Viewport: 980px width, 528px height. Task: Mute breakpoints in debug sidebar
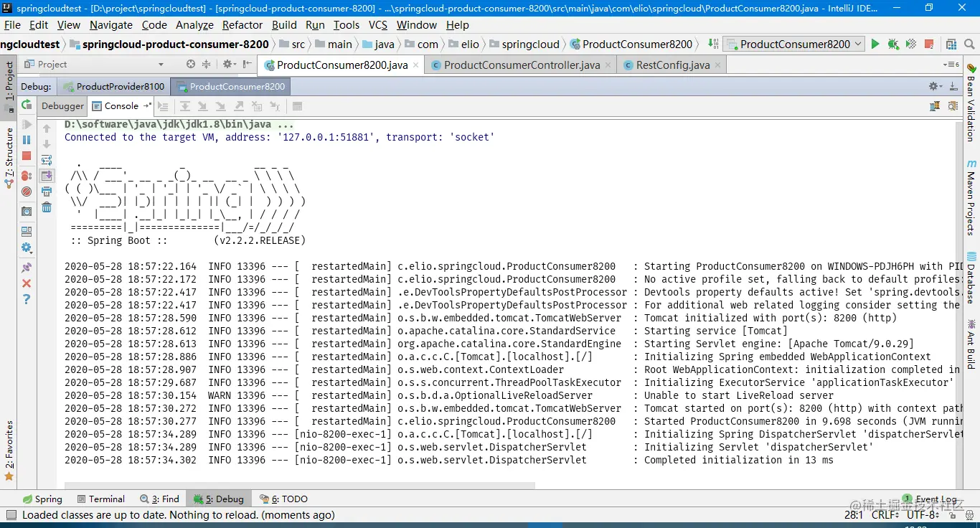click(x=27, y=192)
